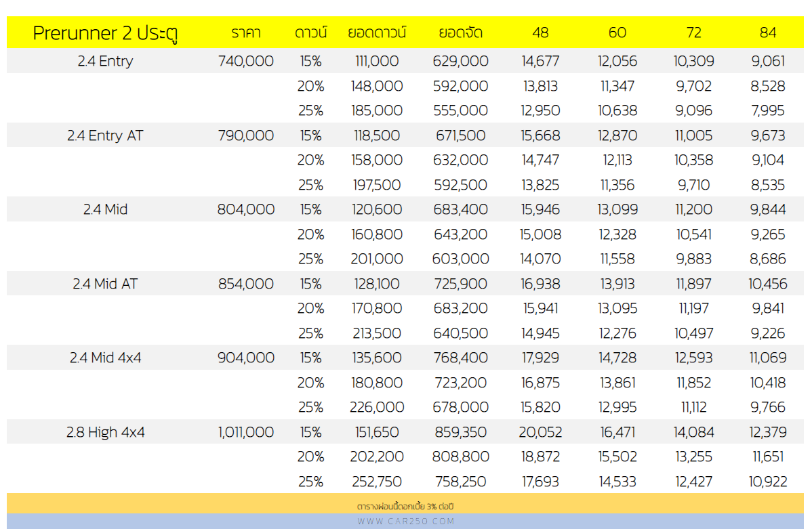Click finance amount '725,900'
Viewport: 812px width, 531px height.
click(x=460, y=284)
